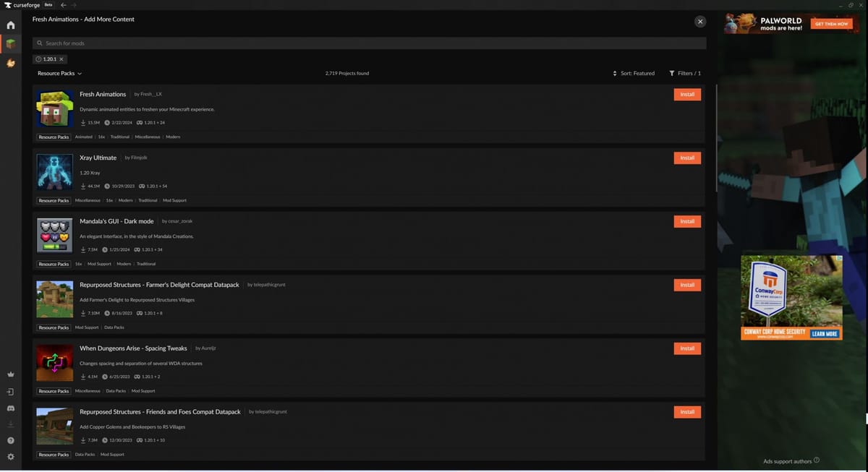
Task: Click the Palworld 'Get Them Now' banner button
Action: click(831, 24)
